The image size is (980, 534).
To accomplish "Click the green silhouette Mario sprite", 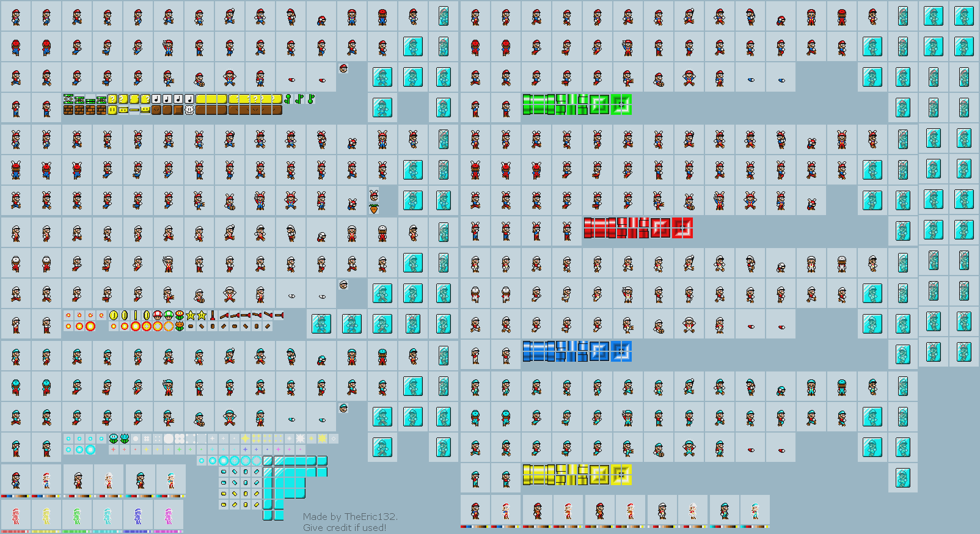I will [77, 516].
